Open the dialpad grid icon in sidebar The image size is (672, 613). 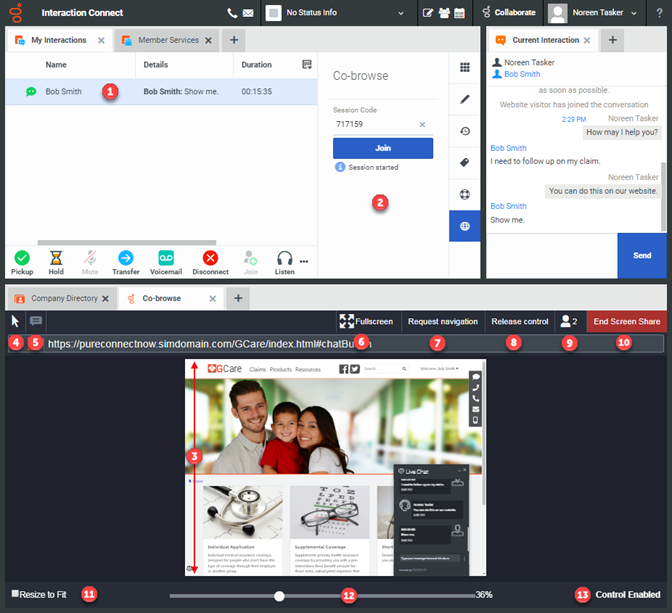pyautogui.click(x=465, y=67)
